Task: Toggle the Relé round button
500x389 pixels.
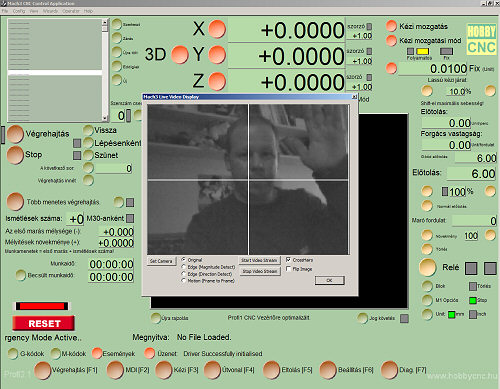Action: (x=427, y=267)
